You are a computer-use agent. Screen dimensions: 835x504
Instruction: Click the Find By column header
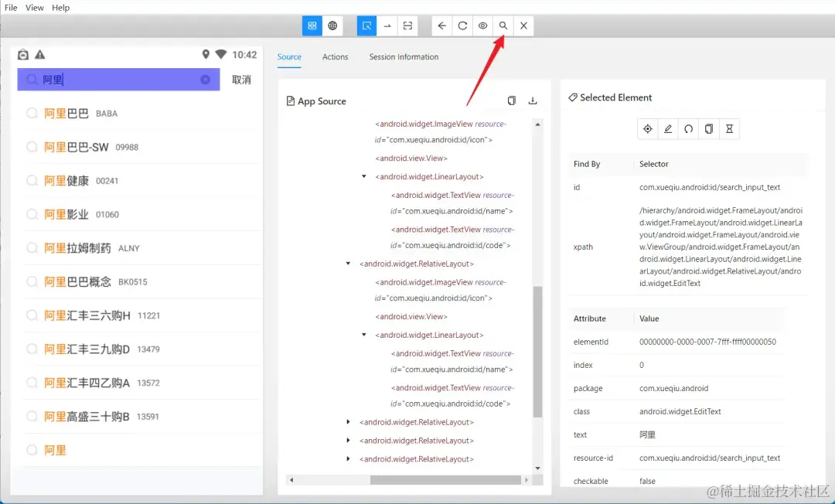coord(587,164)
